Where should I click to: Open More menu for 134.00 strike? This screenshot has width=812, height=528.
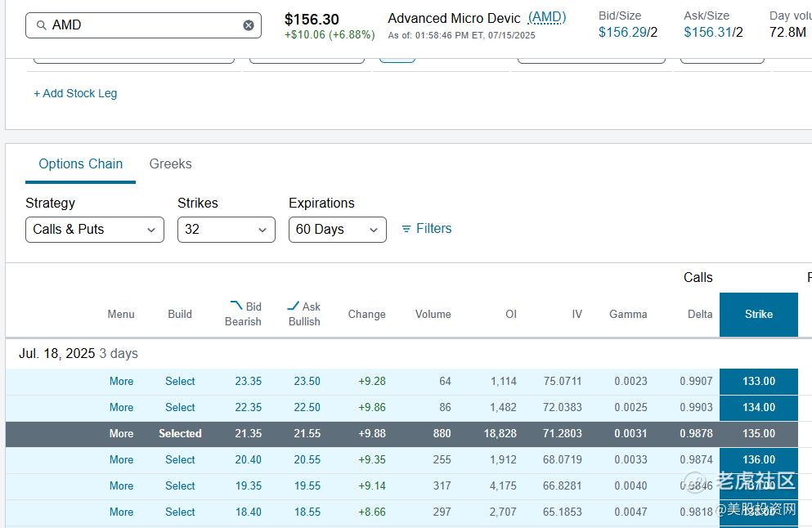[x=121, y=407]
